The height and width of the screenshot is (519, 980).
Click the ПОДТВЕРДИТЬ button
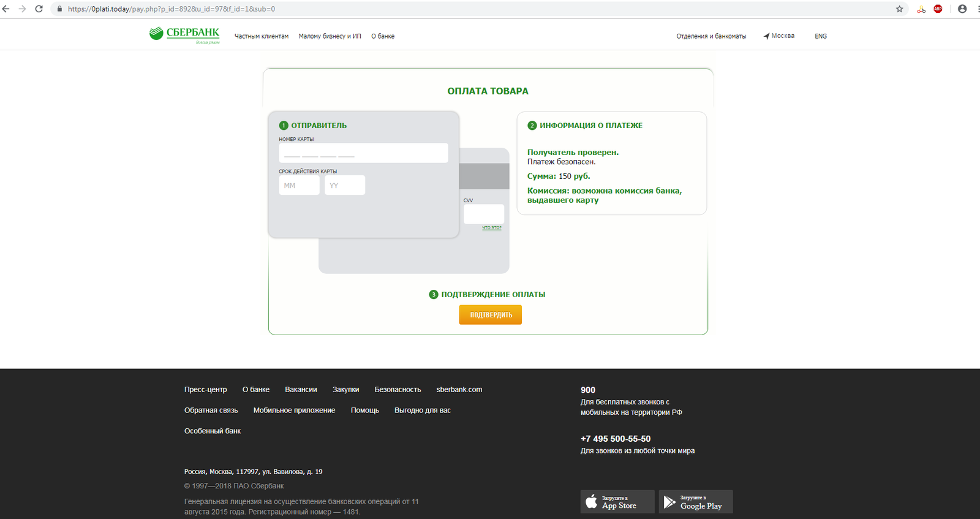click(x=491, y=315)
